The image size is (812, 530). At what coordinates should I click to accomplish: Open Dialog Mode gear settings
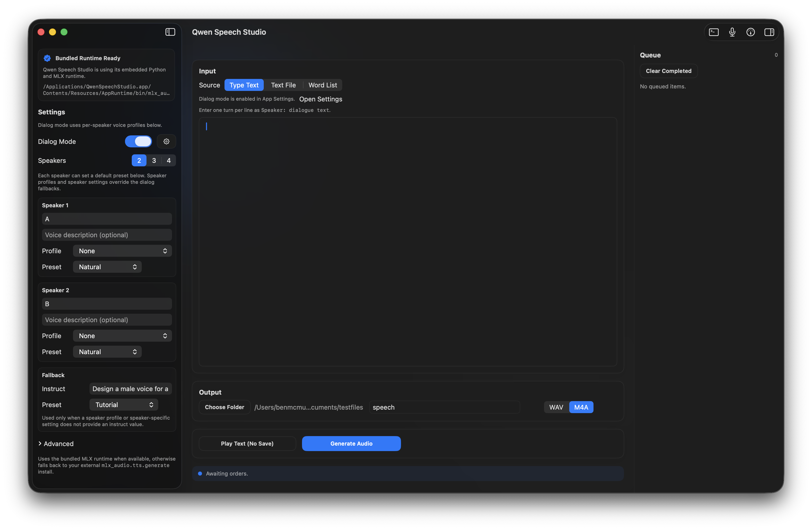(x=166, y=141)
